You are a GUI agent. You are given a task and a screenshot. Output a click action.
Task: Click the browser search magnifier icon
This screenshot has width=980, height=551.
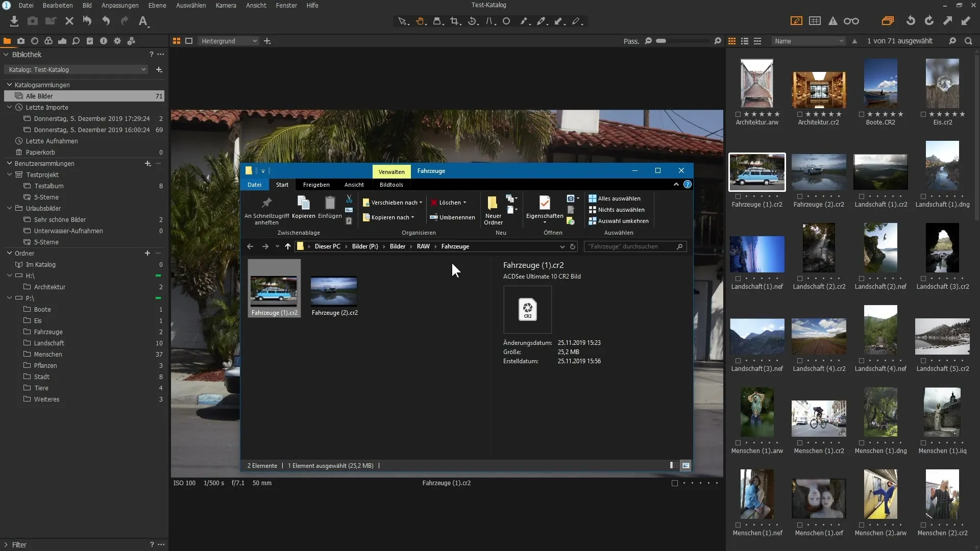[968, 41]
